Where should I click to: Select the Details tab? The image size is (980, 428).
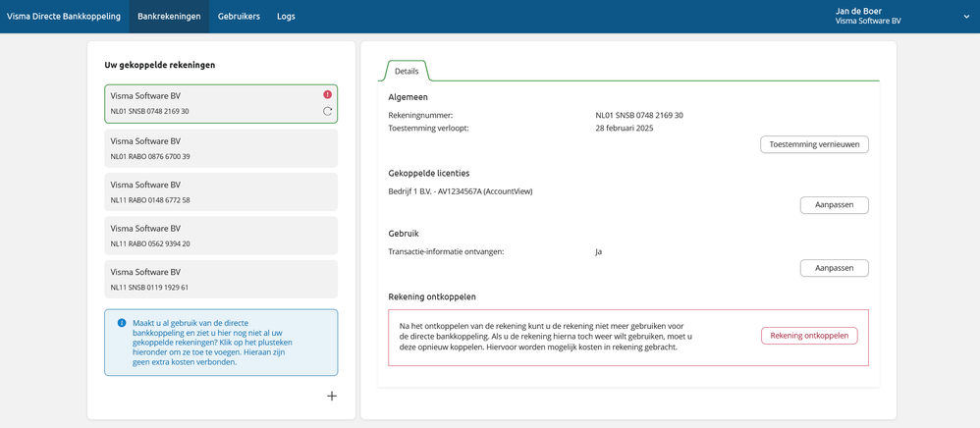click(x=407, y=72)
